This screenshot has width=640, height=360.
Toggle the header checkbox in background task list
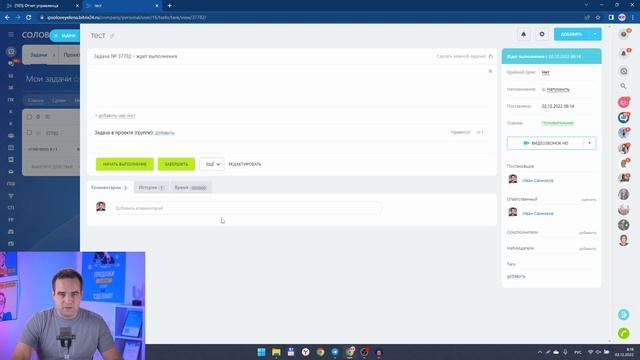click(29, 117)
